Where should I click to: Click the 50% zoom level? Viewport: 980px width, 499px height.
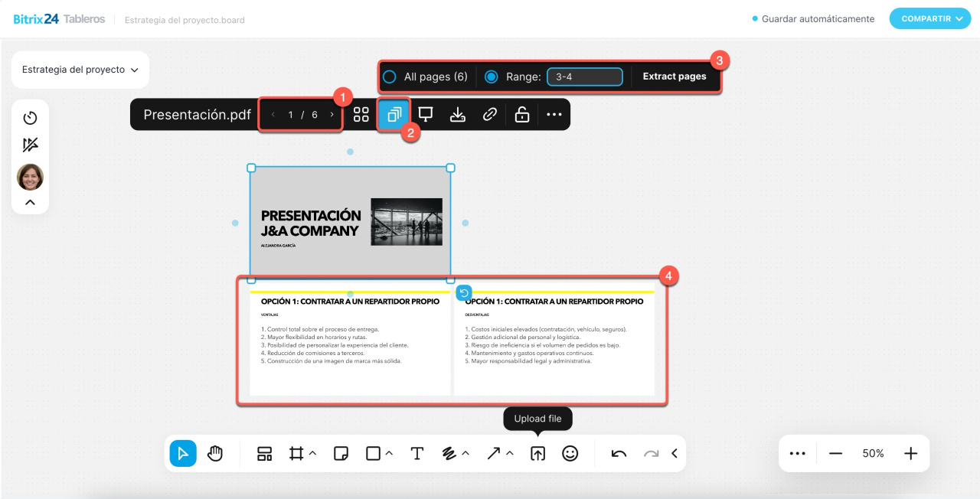[873, 454]
